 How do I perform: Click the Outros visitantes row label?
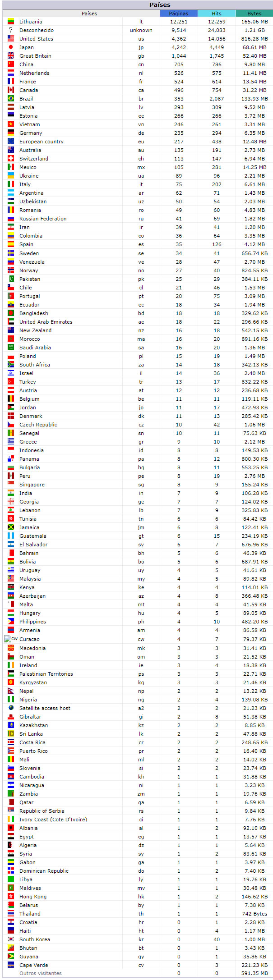tap(41, 973)
